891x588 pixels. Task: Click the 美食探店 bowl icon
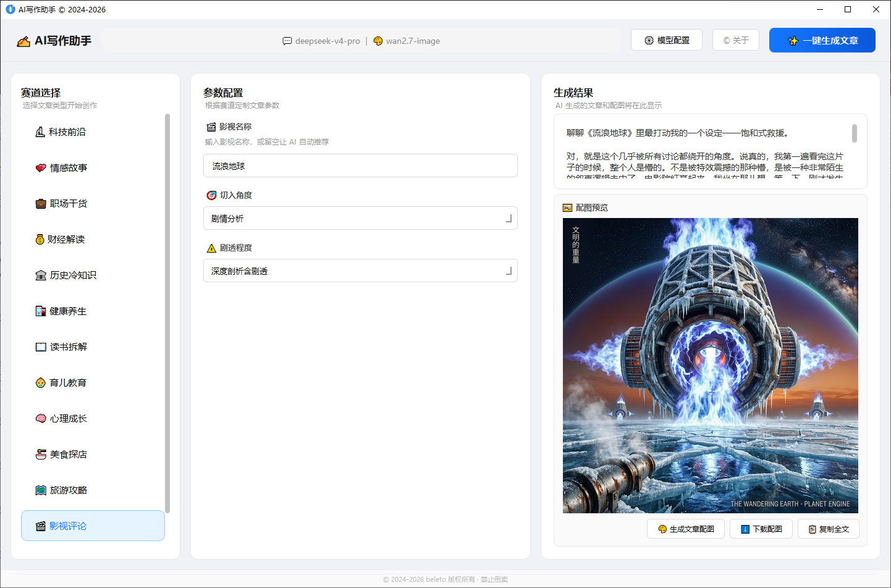click(x=41, y=455)
